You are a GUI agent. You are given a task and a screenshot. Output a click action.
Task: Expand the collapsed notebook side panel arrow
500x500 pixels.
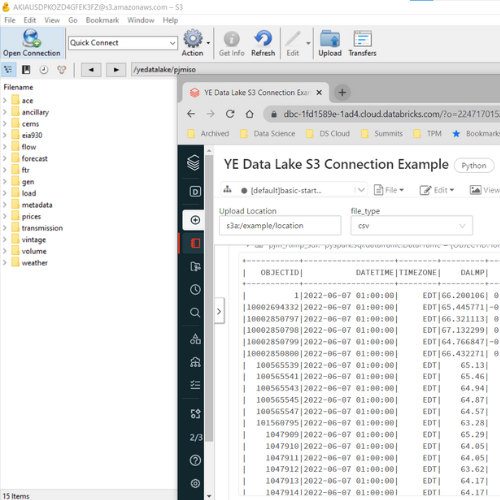(219, 311)
